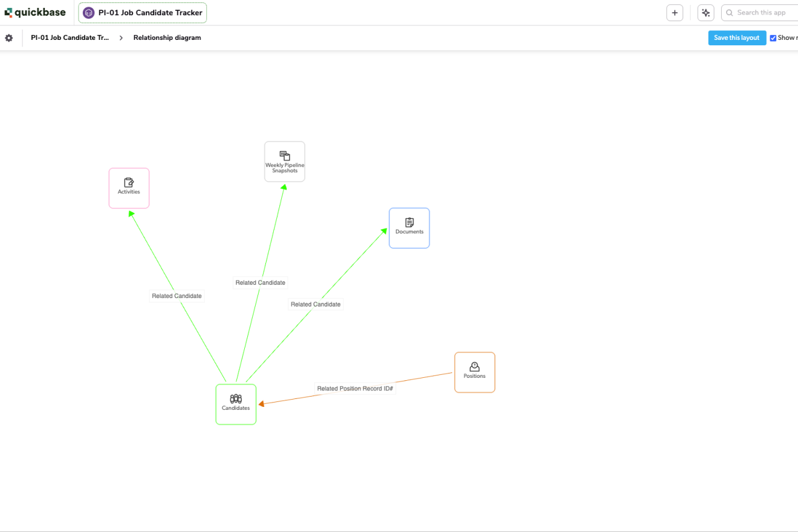
Task: Click Related Candidate label on the Activities line
Action: pyautogui.click(x=177, y=296)
